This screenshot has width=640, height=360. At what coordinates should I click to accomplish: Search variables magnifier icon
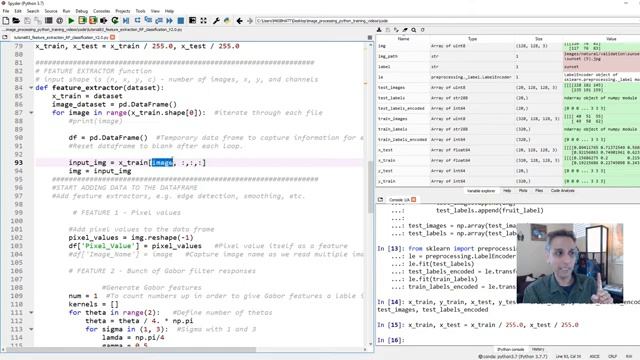coord(413,30)
